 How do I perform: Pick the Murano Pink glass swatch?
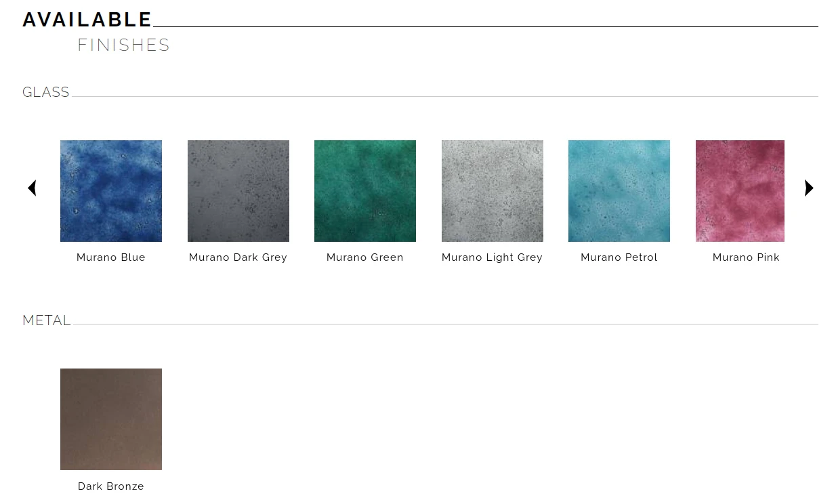(x=740, y=191)
